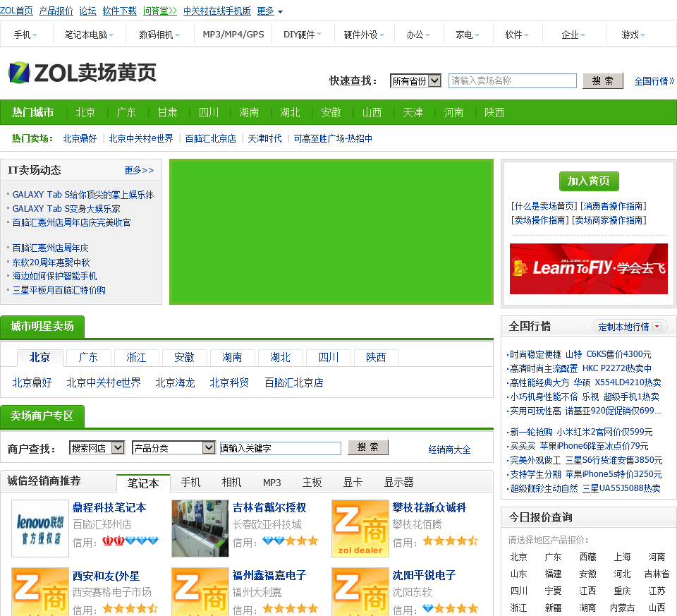Image resolution: width=677 pixels, height=616 pixels.
Task: Open the 产品分类 category dropdown
Action: click(173, 448)
